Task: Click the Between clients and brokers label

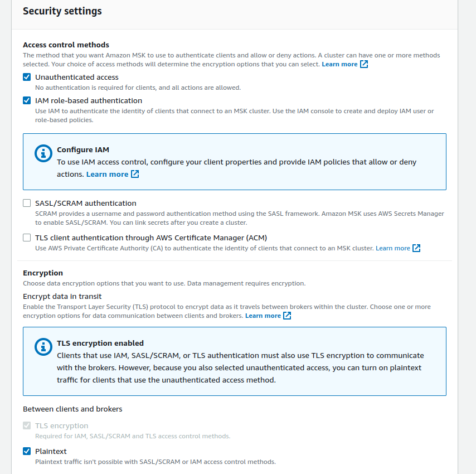Action: tap(72, 409)
